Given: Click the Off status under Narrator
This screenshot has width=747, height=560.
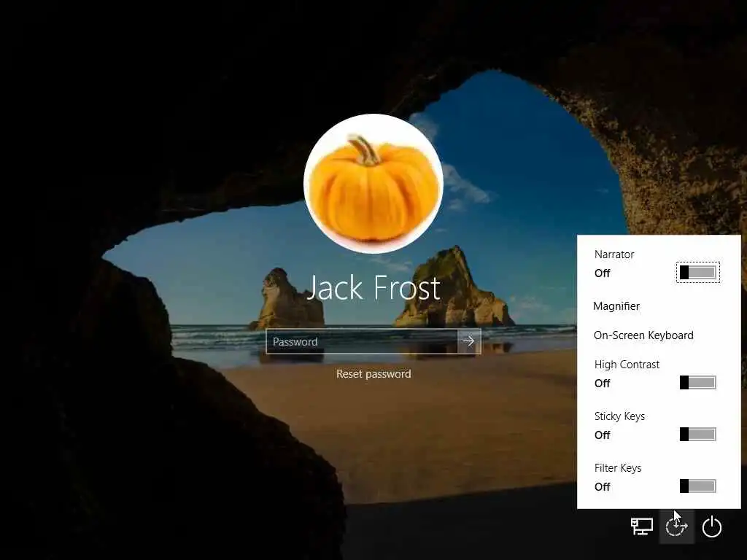Looking at the screenshot, I should click(602, 273).
